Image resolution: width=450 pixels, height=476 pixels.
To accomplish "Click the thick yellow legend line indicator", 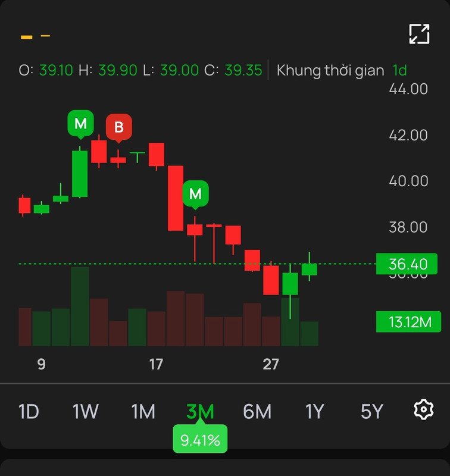I will click(x=26, y=37).
